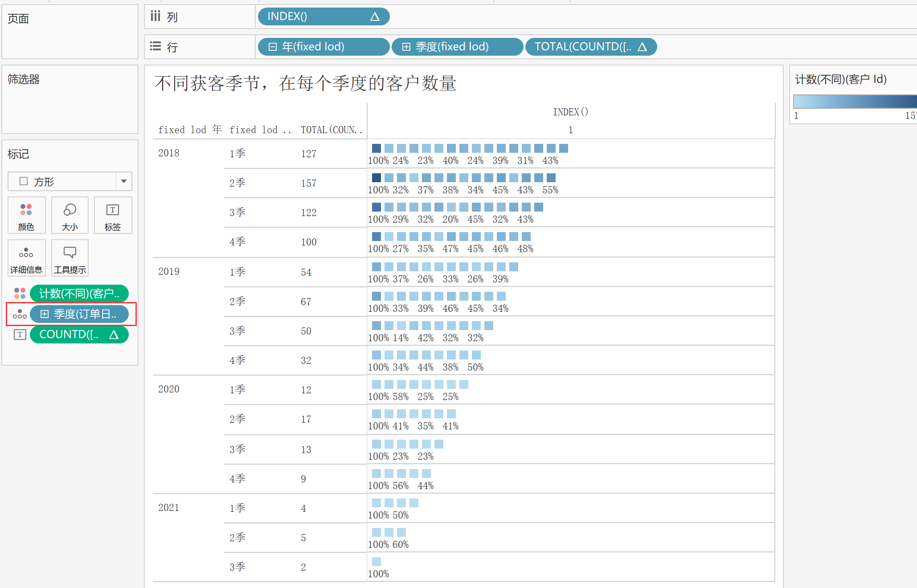Click label icon beside COUNTD pill
The height and width of the screenshot is (588, 917).
[20, 335]
